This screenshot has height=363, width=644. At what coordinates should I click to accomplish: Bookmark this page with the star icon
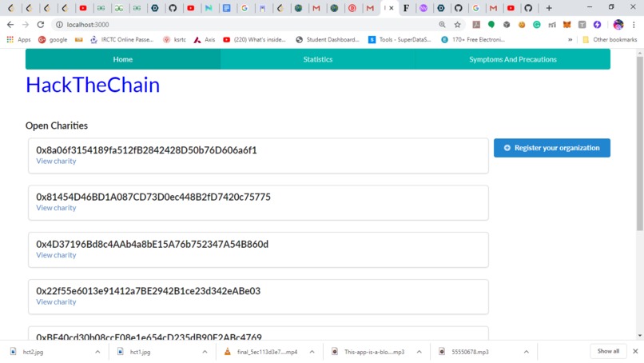[x=457, y=25]
